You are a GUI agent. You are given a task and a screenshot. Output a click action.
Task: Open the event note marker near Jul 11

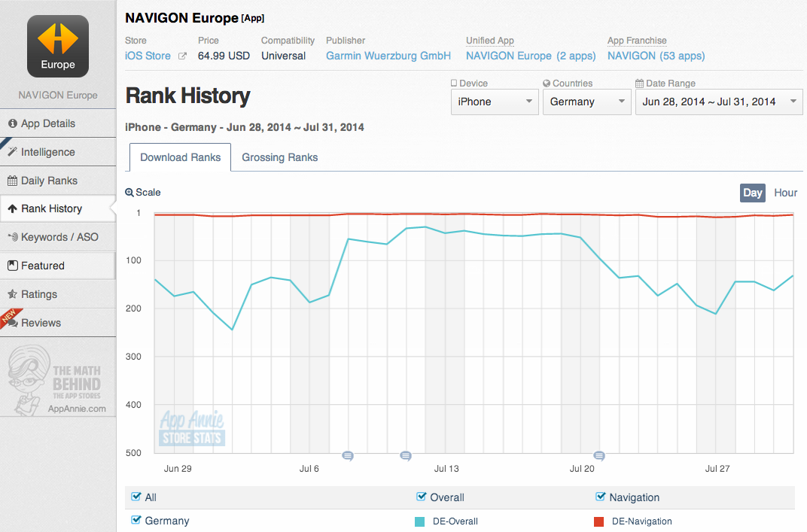click(x=406, y=456)
